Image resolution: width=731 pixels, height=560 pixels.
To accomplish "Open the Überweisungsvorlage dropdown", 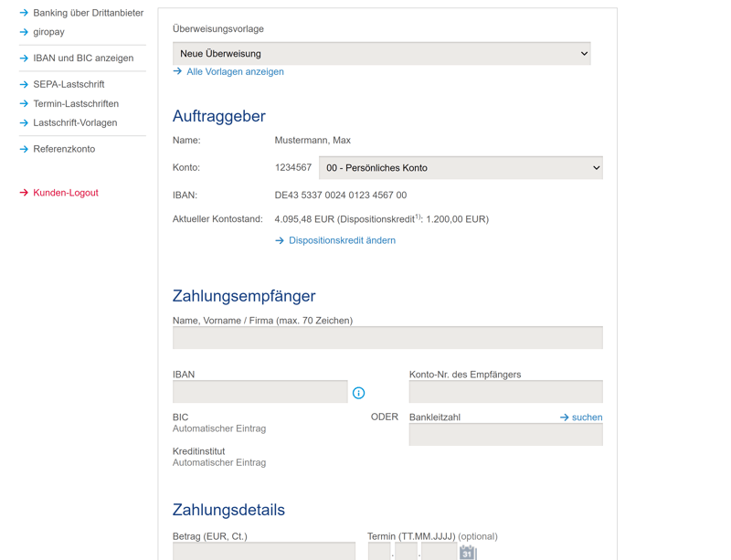I will click(381, 54).
